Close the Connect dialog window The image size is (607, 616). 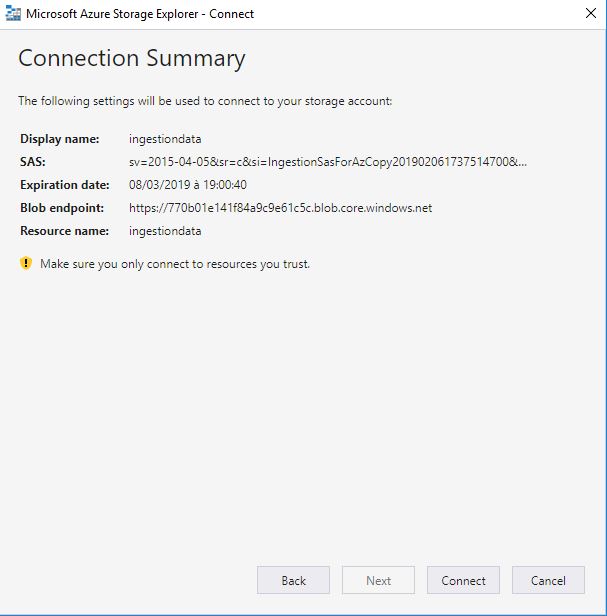[x=590, y=13]
